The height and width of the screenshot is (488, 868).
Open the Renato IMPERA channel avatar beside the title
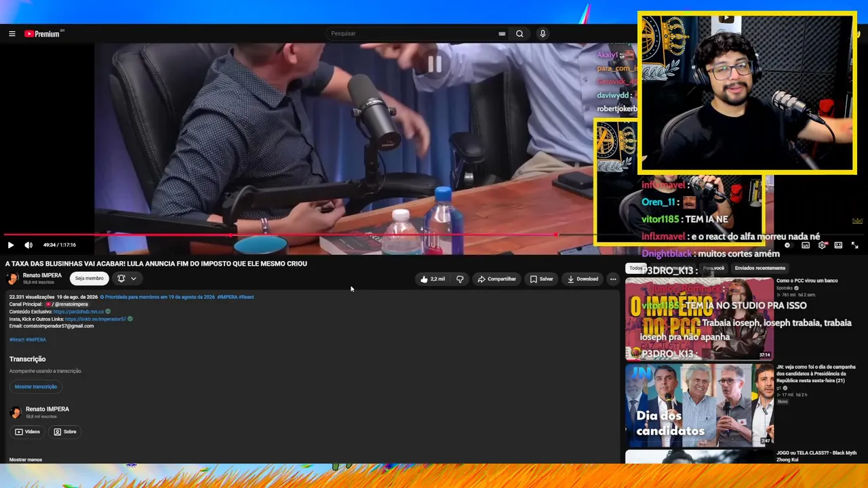click(12, 279)
